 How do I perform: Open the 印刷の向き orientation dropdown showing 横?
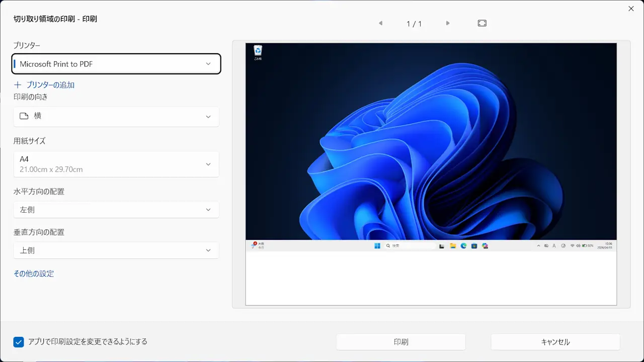116,116
